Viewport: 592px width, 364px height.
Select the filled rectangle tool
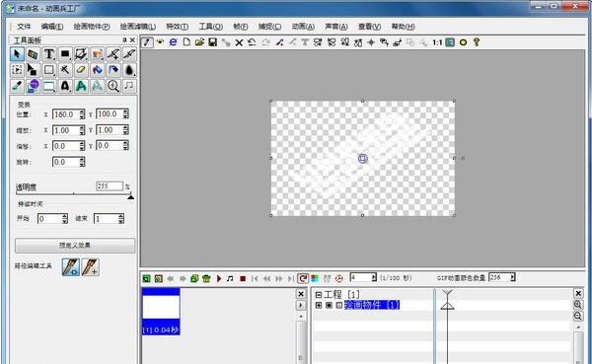coord(65,54)
